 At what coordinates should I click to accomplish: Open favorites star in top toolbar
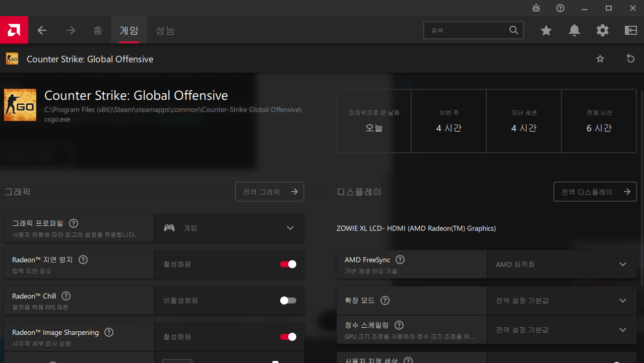546,30
